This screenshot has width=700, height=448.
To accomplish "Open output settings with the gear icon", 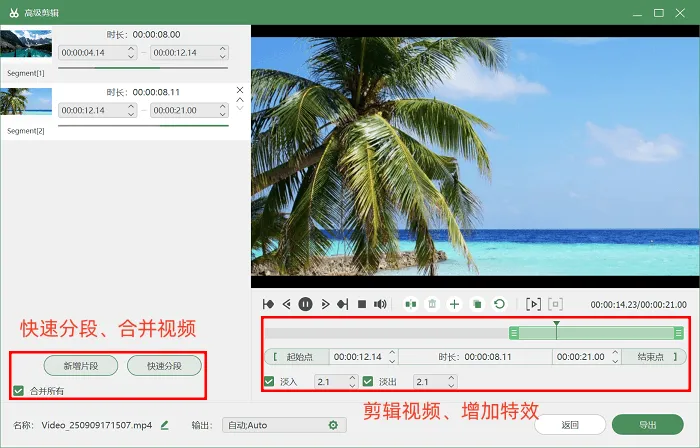I will [x=333, y=425].
